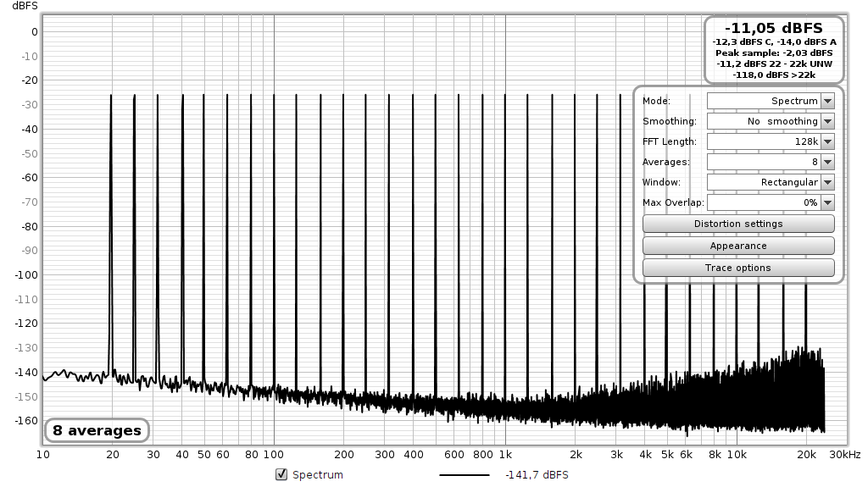Click the 'Peak sample: -2,03 dBFS' text

pyautogui.click(x=774, y=53)
